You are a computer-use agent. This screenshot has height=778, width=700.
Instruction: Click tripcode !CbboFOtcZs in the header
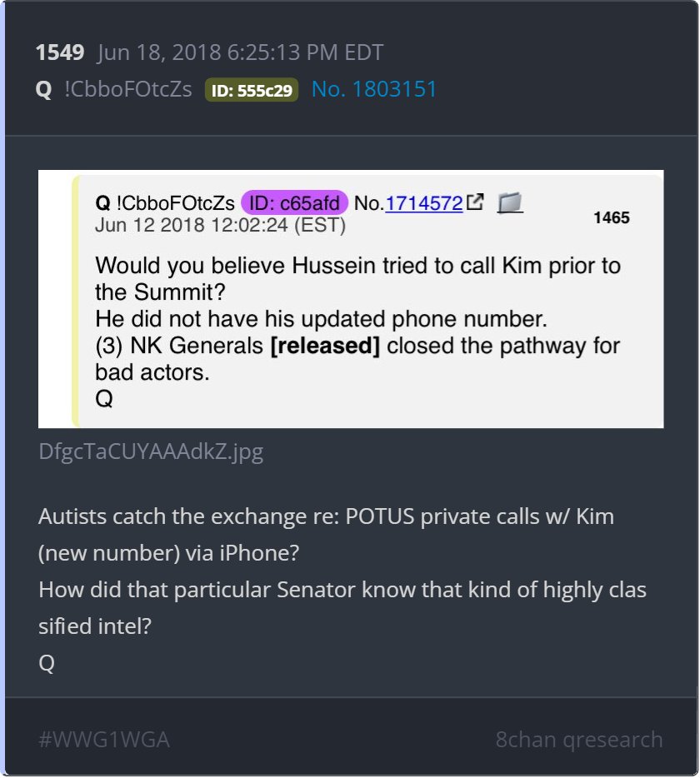128,89
